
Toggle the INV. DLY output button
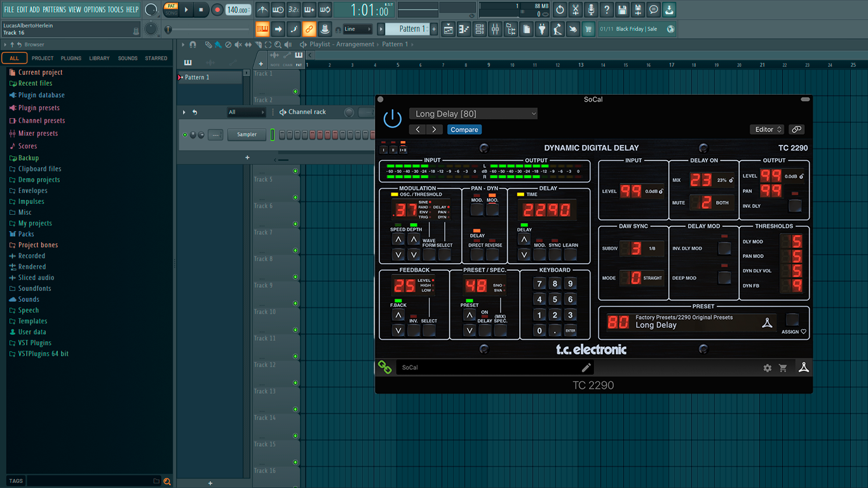(x=795, y=206)
